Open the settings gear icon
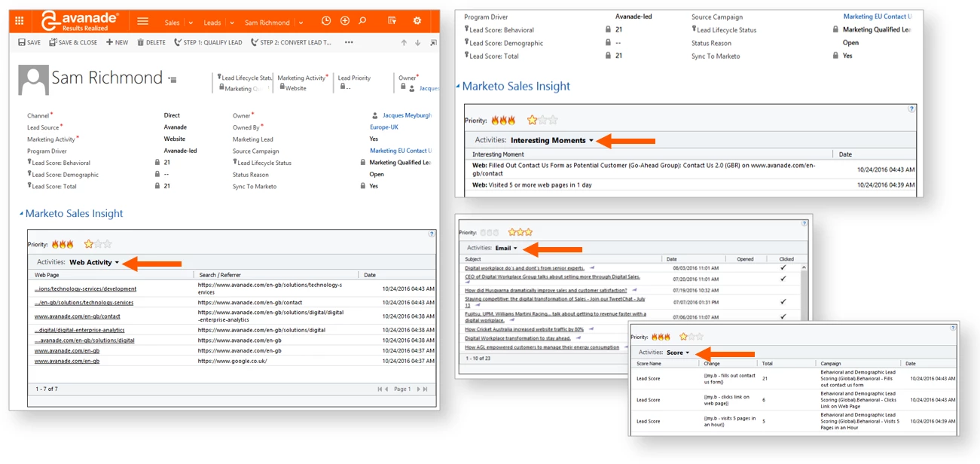This screenshot has height=464, width=980. click(417, 21)
